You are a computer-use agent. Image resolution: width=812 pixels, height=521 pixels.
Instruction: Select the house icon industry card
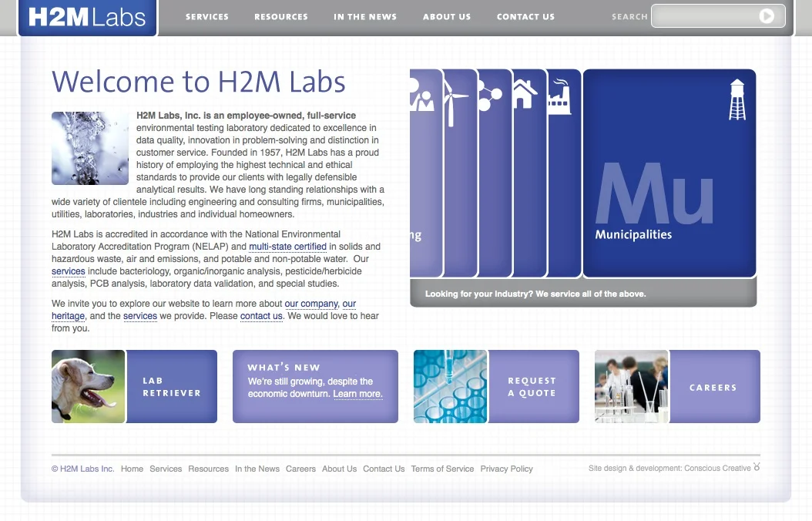[529, 173]
